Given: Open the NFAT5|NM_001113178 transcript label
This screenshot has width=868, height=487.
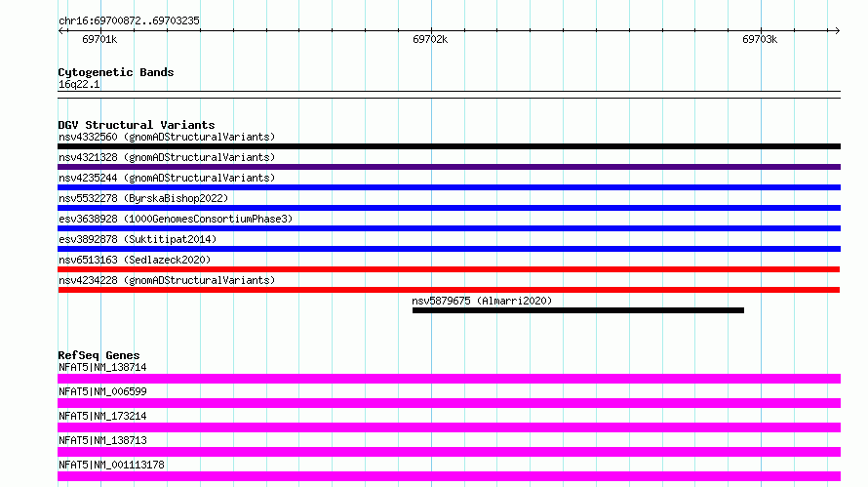Looking at the screenshot, I should (x=111, y=465).
